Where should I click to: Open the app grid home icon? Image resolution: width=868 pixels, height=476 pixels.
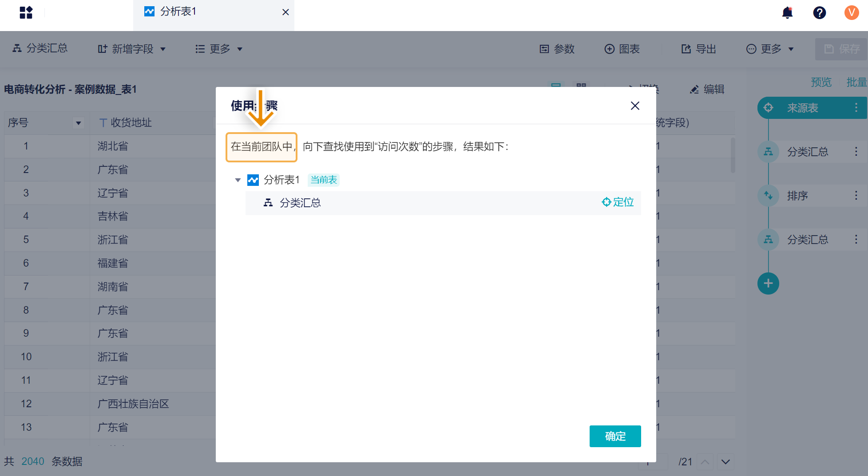(26, 12)
